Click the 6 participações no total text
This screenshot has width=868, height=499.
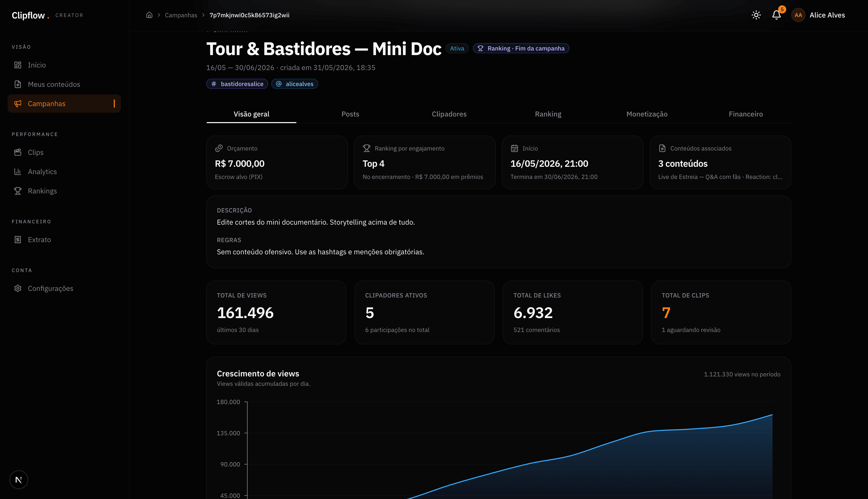click(x=397, y=330)
